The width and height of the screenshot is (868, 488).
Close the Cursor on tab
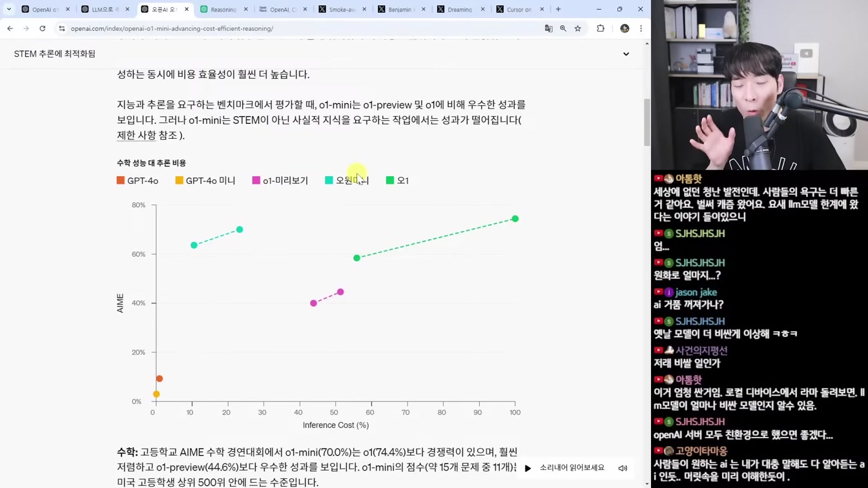[542, 10]
